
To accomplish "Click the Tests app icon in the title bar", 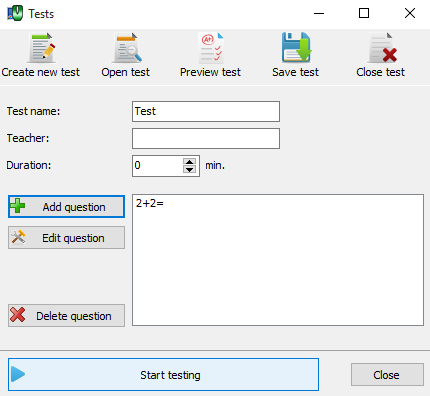I will 15,13.
